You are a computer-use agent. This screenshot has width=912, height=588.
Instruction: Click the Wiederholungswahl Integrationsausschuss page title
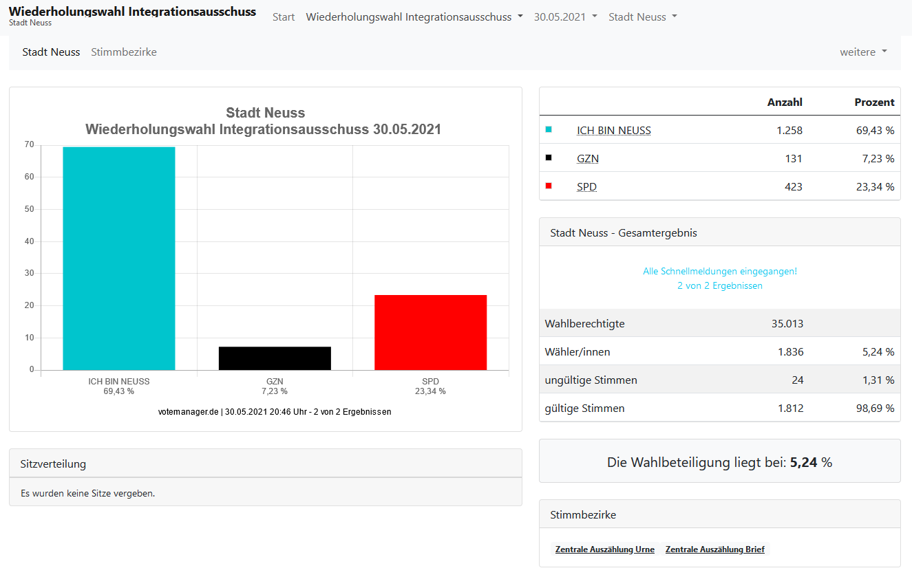[x=132, y=12]
